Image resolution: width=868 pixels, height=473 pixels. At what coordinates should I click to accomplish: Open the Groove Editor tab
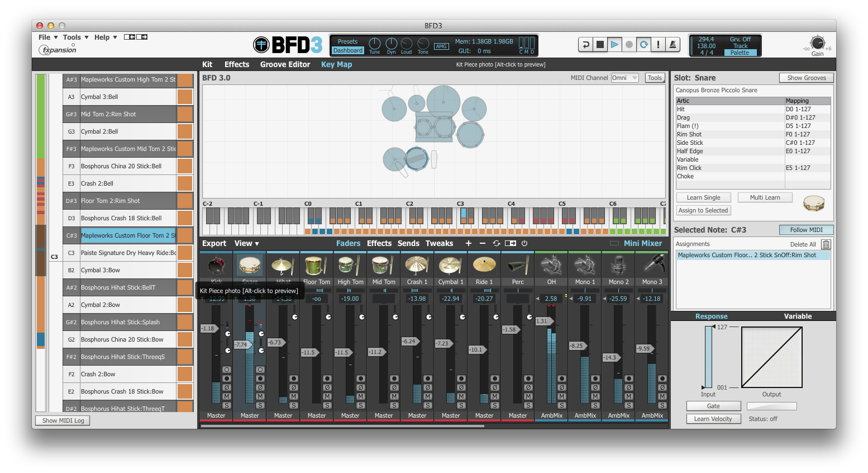pos(285,64)
